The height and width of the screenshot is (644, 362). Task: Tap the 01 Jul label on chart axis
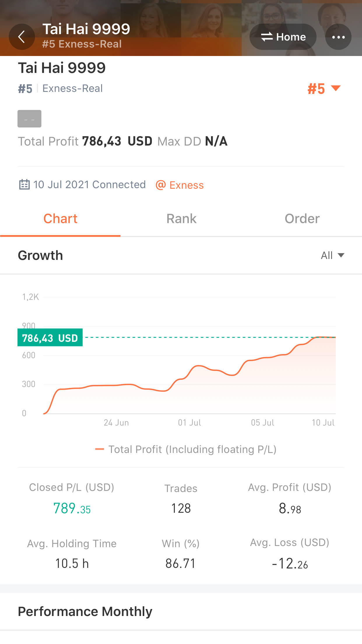click(x=189, y=423)
